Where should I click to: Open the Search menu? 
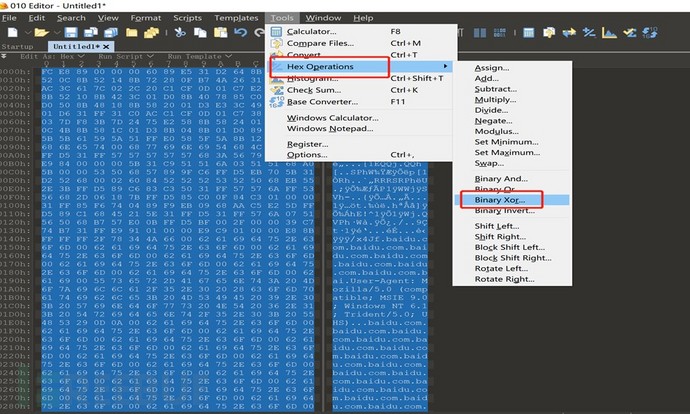[71, 18]
